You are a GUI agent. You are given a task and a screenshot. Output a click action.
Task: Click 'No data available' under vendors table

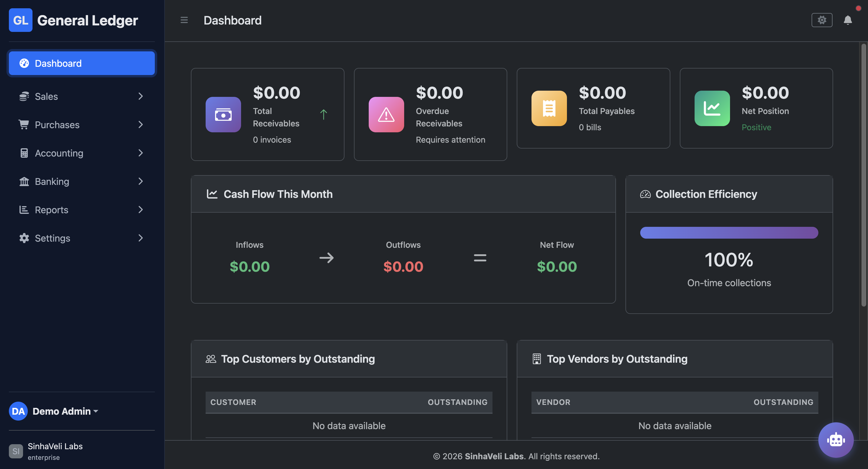tap(674, 426)
